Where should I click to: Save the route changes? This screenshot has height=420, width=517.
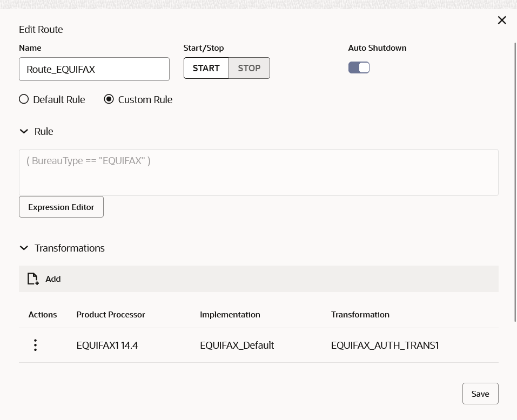point(480,394)
